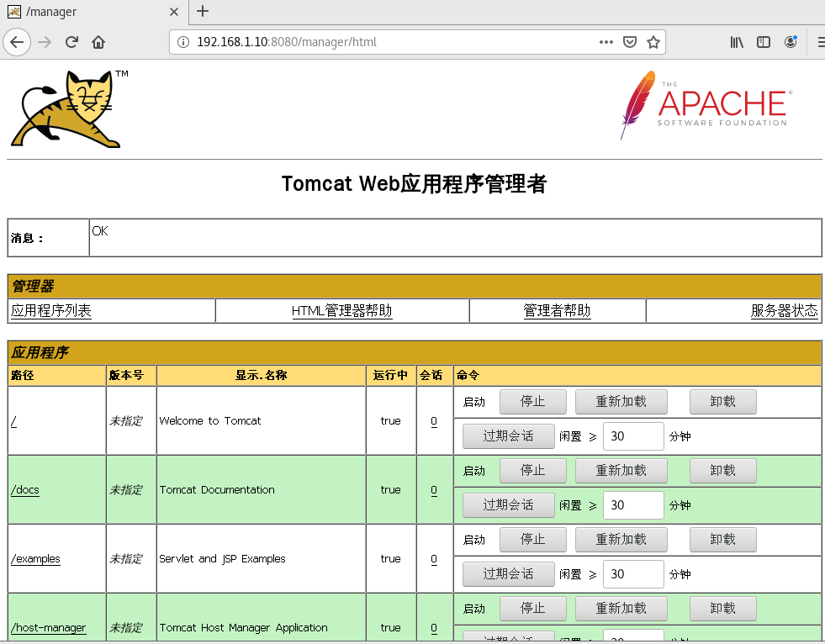825x644 pixels.
Task: Click 过期会话 button for root / application
Action: [508, 436]
